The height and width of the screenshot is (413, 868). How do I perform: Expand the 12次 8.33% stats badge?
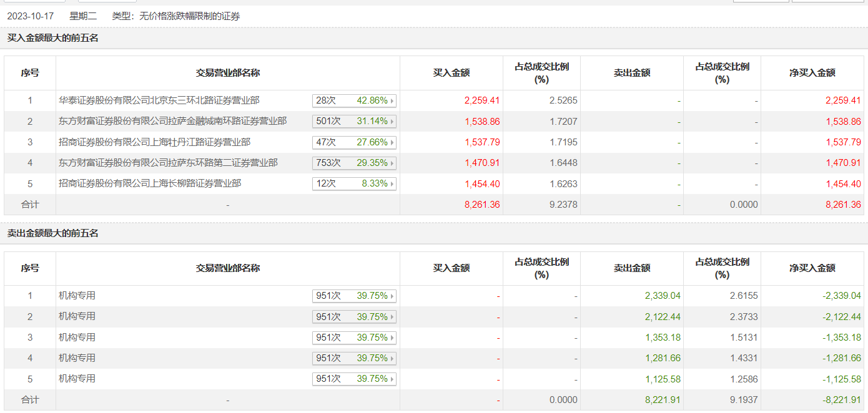point(354,184)
